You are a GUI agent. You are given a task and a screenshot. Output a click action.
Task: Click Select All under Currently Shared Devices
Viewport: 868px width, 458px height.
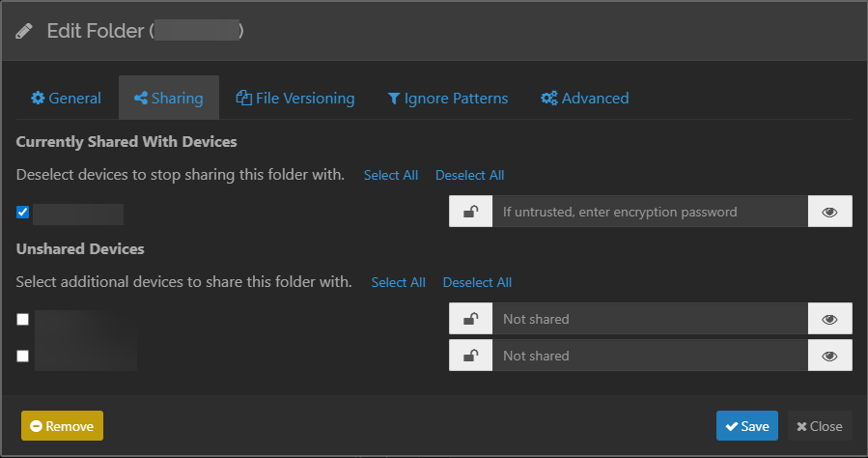390,175
